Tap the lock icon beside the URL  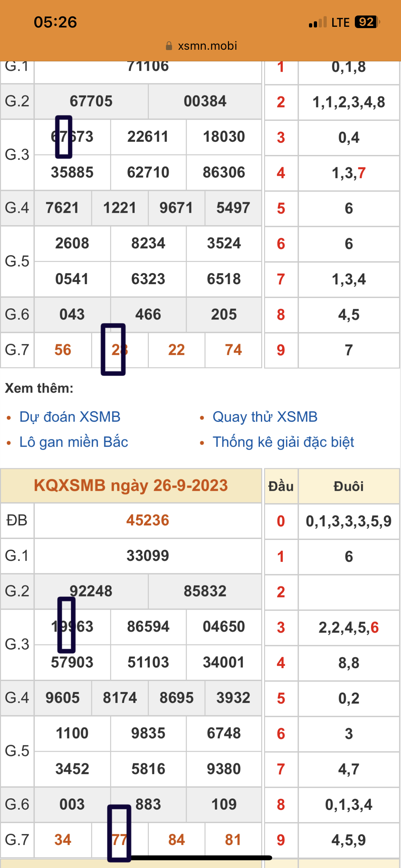pyautogui.click(x=169, y=46)
